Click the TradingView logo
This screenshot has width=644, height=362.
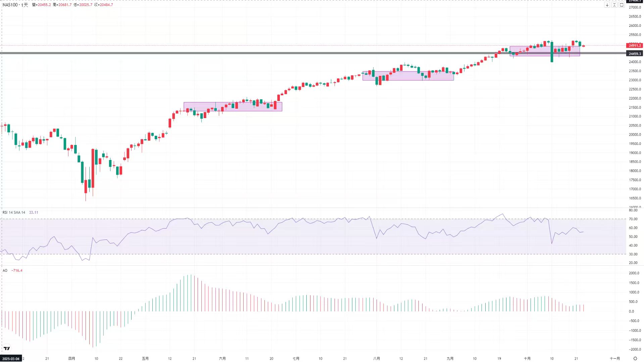pos(7,349)
